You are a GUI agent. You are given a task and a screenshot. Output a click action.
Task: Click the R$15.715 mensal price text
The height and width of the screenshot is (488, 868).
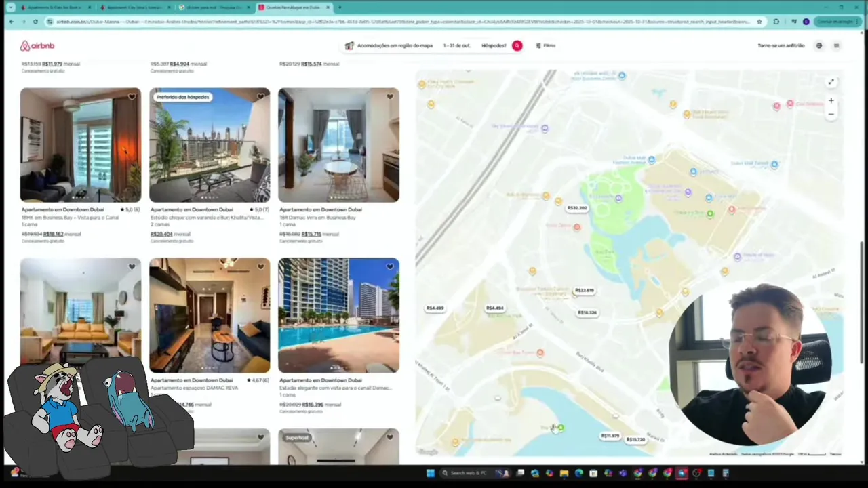click(321, 234)
